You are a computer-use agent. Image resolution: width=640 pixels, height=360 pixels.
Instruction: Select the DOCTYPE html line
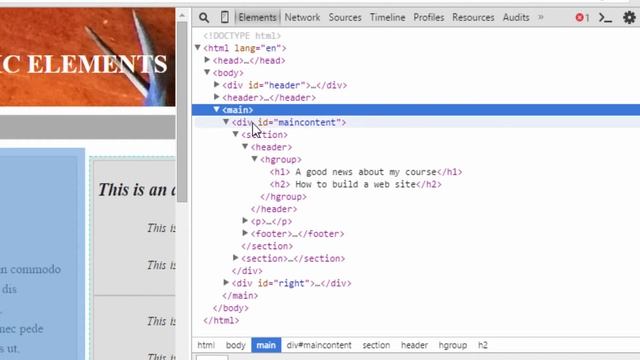point(242,36)
